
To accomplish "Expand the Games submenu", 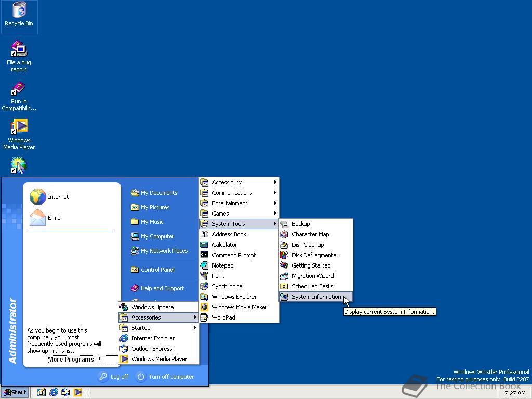I will coord(239,214).
